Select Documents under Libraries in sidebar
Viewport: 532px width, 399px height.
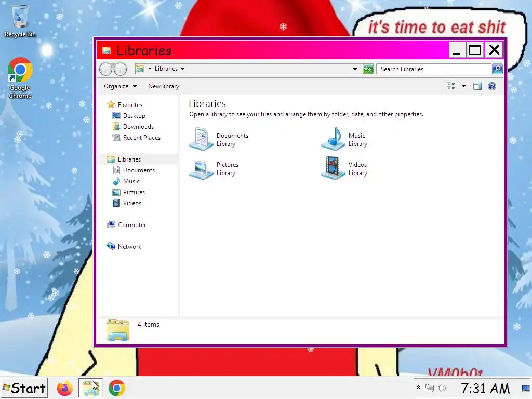(x=134, y=170)
